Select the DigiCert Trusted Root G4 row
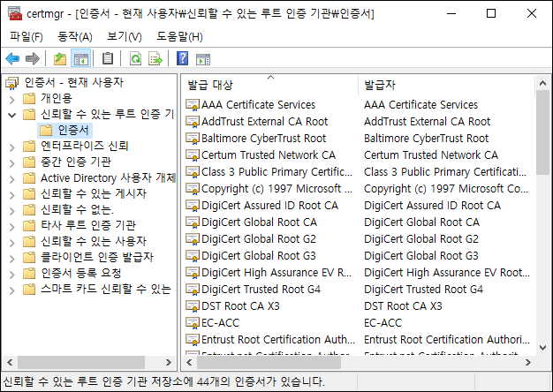The image size is (553, 392). coord(357,290)
